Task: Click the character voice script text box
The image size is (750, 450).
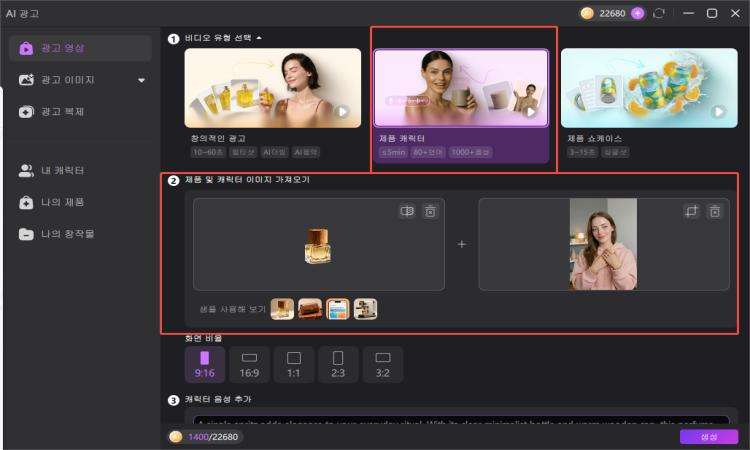Action: pos(461,420)
